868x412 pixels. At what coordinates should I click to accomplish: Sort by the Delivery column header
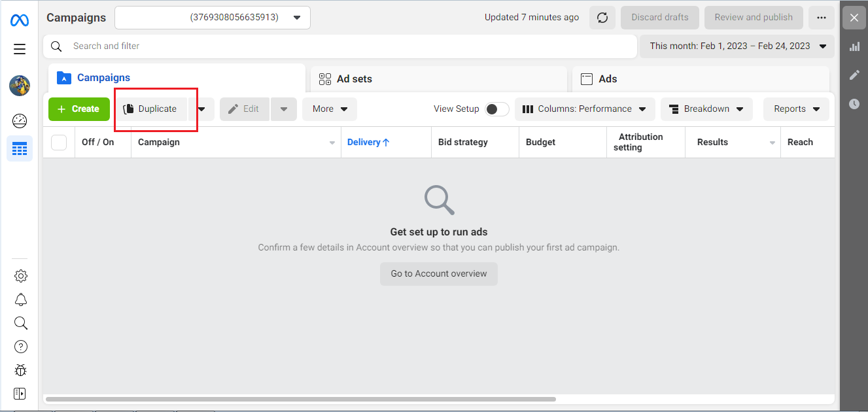pyautogui.click(x=386, y=143)
